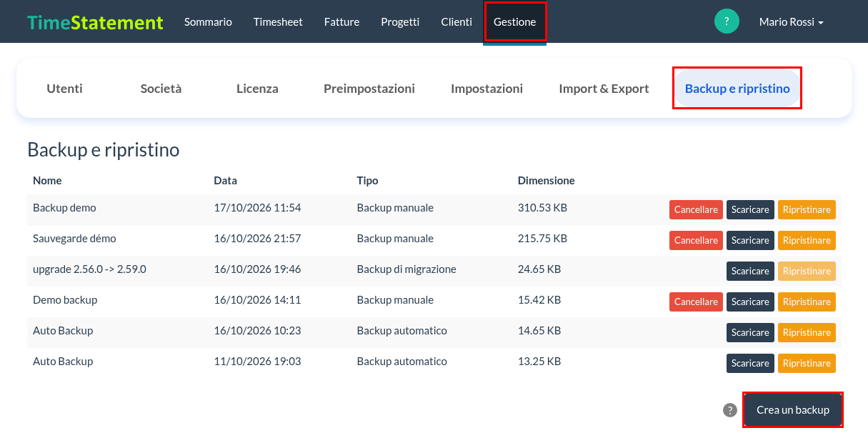The height and width of the screenshot is (443, 868).
Task: Click the Data column header
Action: 225,181
